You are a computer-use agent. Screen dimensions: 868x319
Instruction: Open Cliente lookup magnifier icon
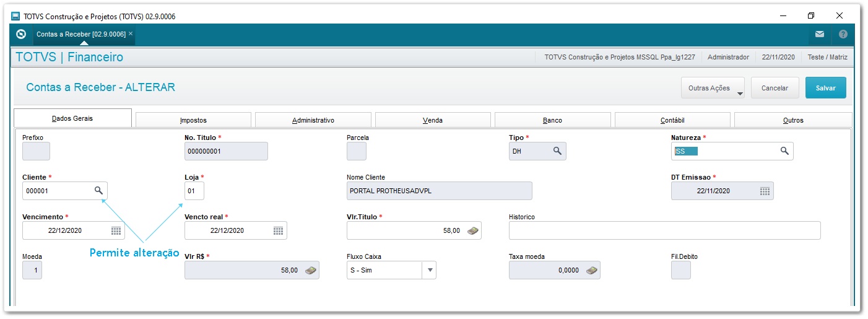98,191
